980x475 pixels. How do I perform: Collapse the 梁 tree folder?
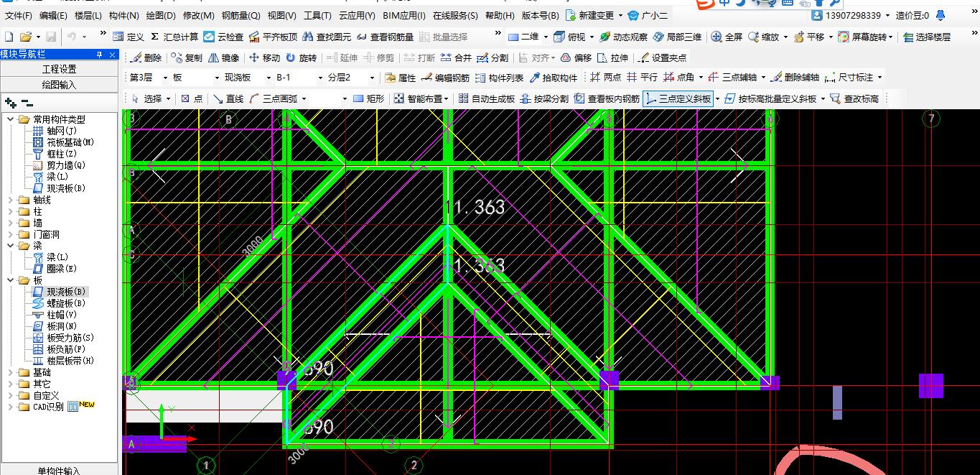pyautogui.click(x=11, y=246)
